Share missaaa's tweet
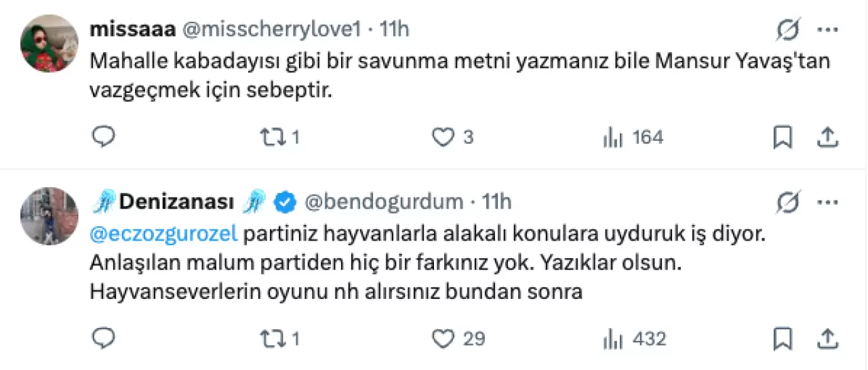 (827, 138)
